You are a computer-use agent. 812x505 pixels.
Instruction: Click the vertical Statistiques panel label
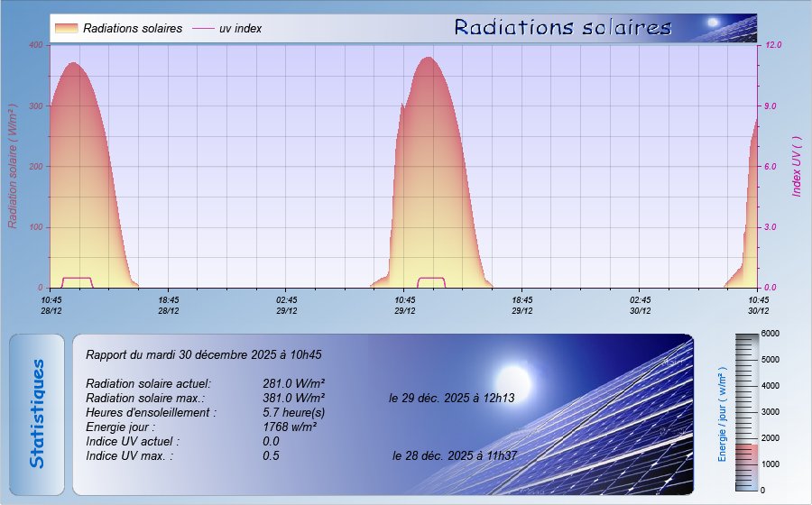coord(37,414)
